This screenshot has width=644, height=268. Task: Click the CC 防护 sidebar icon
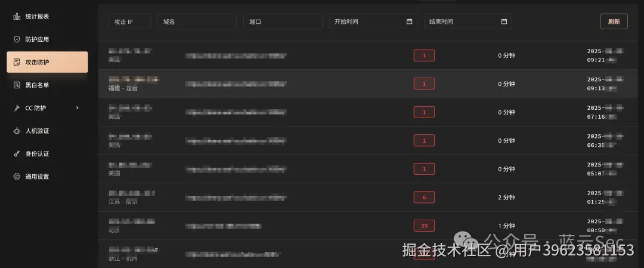pos(17,108)
